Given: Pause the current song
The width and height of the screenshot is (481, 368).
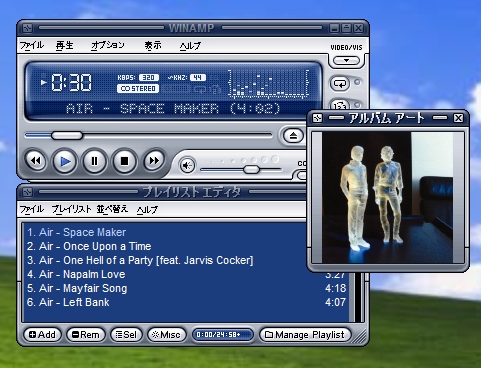Looking at the screenshot, I should (x=94, y=162).
